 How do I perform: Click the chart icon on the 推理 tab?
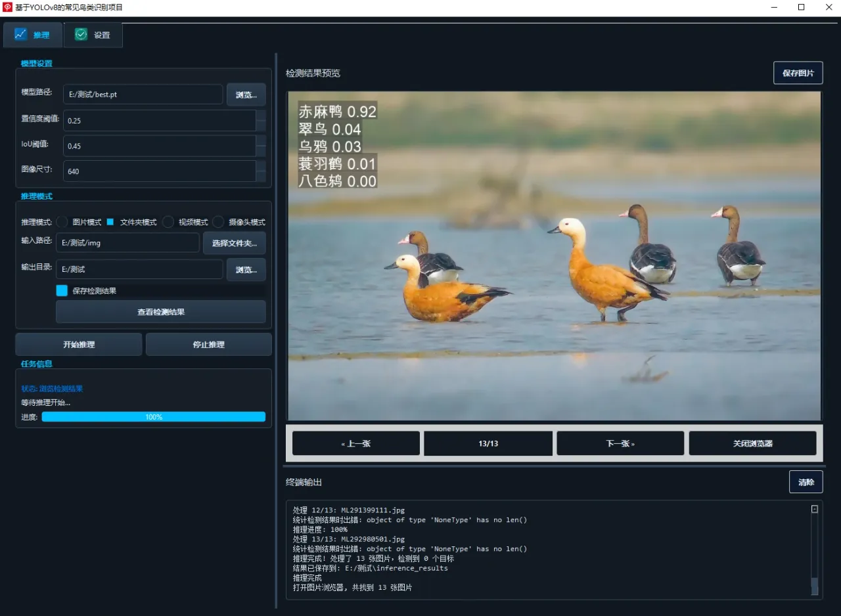tap(20, 34)
